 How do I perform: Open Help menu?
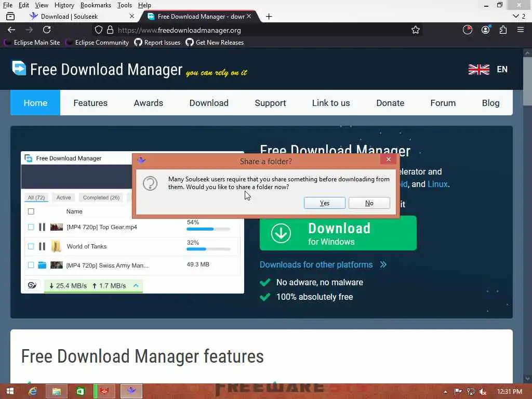click(144, 5)
